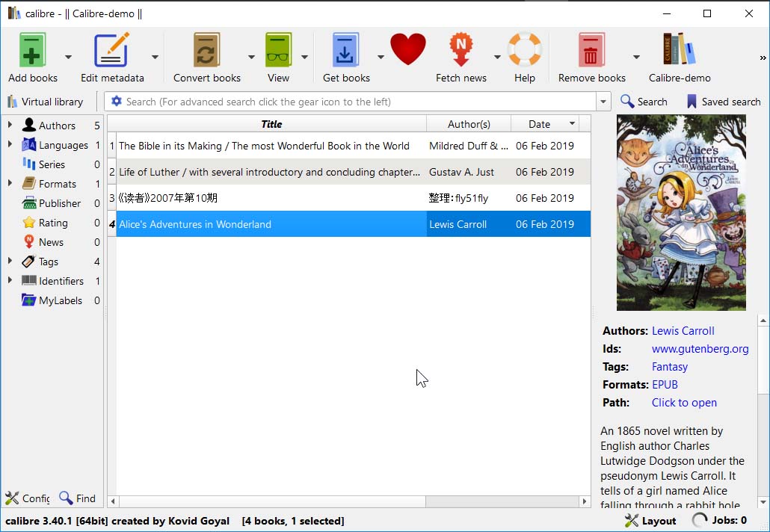Open Convert books dropdown arrow

tap(251, 57)
